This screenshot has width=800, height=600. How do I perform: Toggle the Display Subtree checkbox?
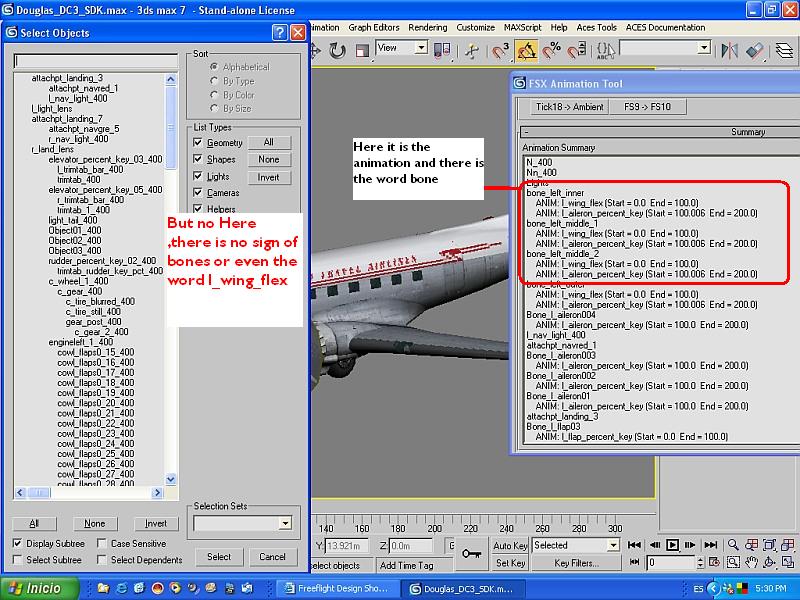coord(18,543)
